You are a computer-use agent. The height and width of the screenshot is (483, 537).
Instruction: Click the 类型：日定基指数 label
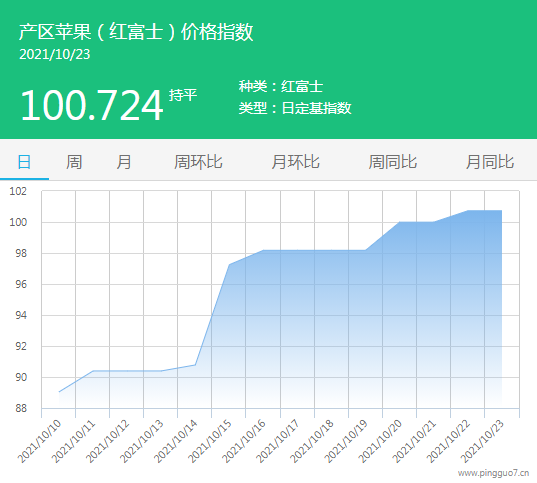coord(295,108)
